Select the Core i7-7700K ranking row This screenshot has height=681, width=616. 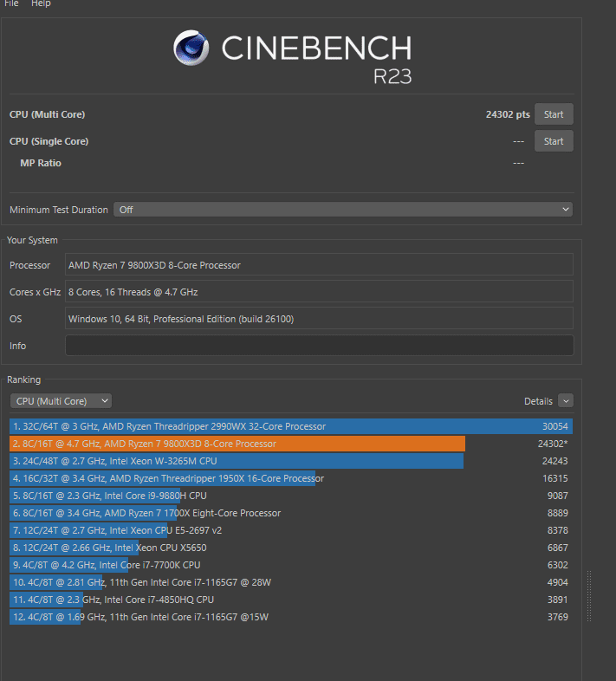291,565
